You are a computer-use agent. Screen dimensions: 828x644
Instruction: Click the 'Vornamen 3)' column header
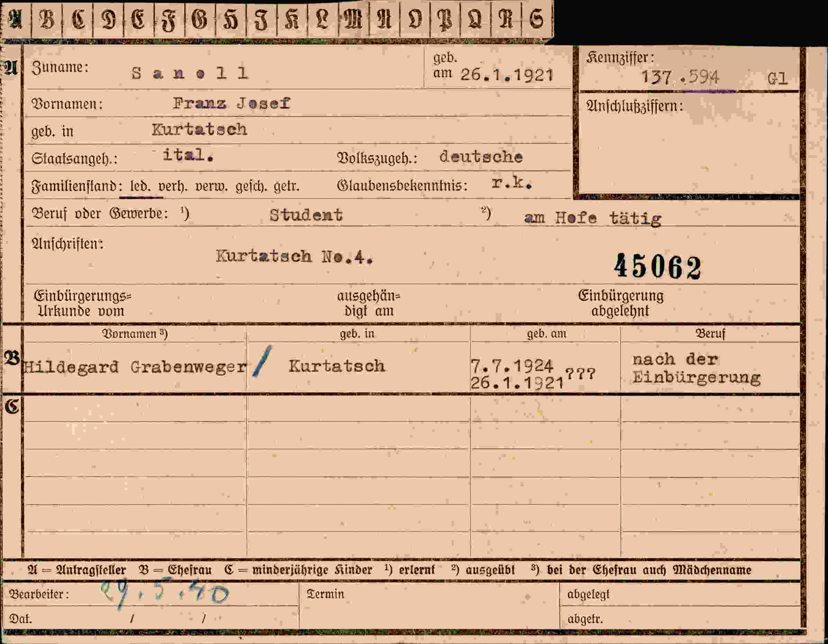tap(135, 334)
